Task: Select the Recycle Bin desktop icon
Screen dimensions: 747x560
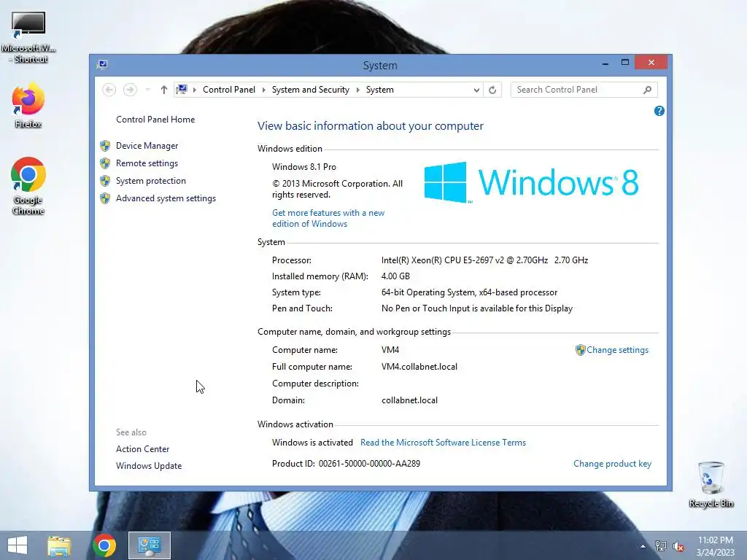Action: [711, 485]
